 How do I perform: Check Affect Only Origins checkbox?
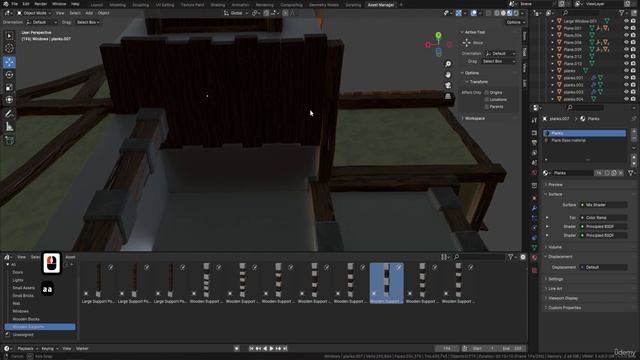pyautogui.click(x=487, y=93)
